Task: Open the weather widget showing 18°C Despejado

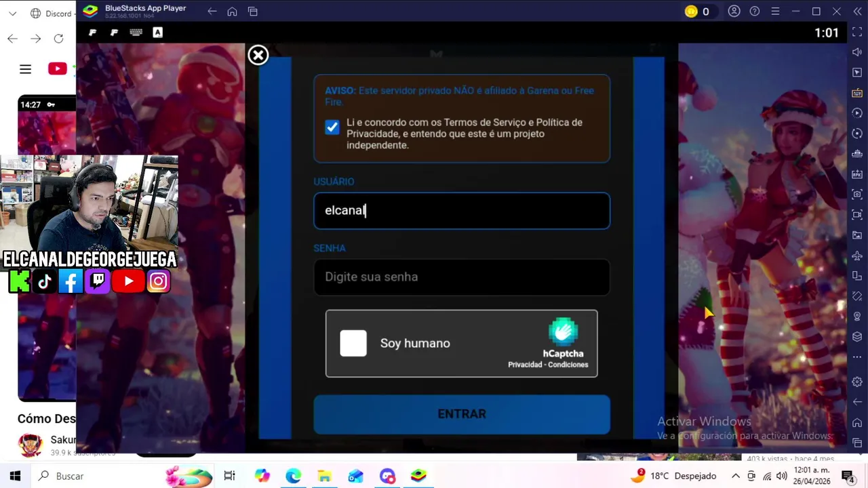Action: coord(673,476)
